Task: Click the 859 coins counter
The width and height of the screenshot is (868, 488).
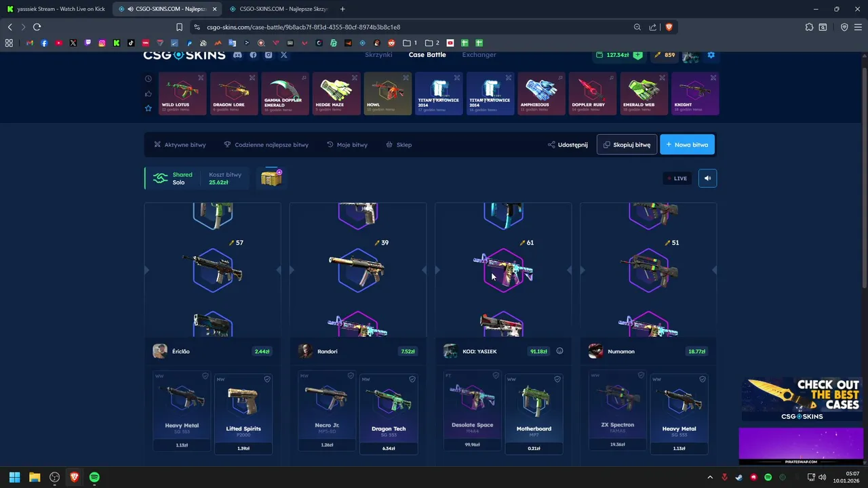Action: tap(665, 55)
